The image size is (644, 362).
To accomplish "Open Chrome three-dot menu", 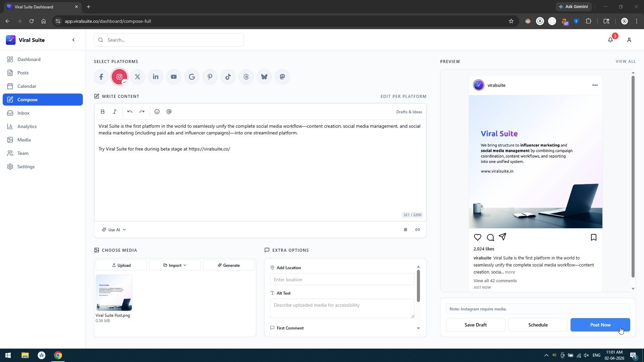I will point(637,21).
